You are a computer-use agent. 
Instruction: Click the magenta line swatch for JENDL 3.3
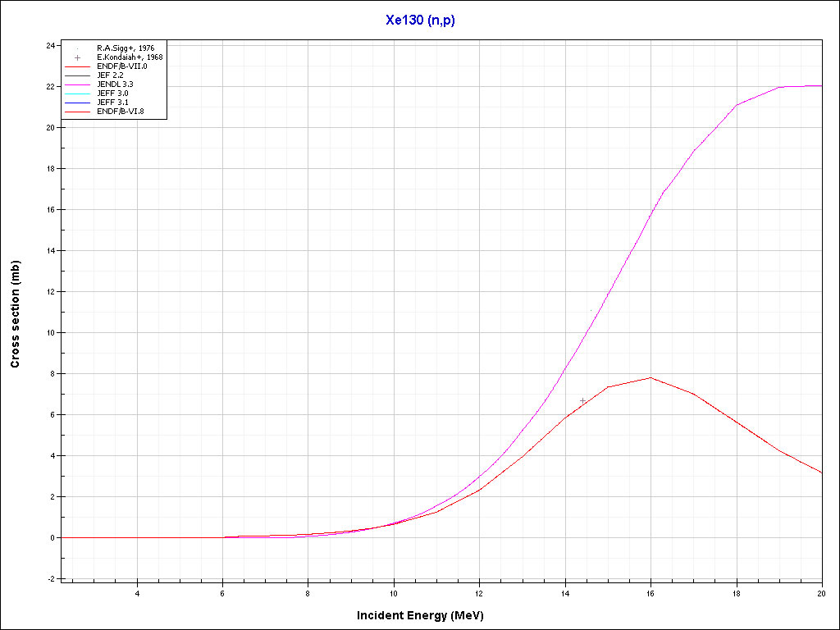pyautogui.click(x=78, y=84)
